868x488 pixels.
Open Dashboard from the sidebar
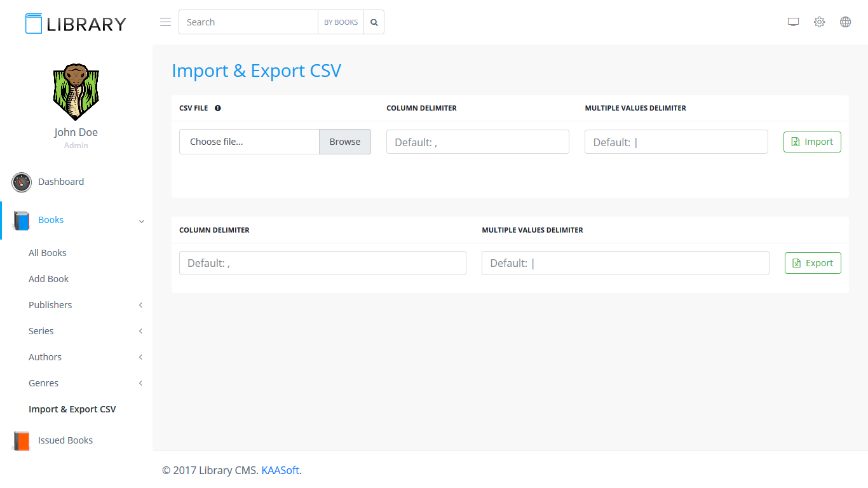point(60,182)
